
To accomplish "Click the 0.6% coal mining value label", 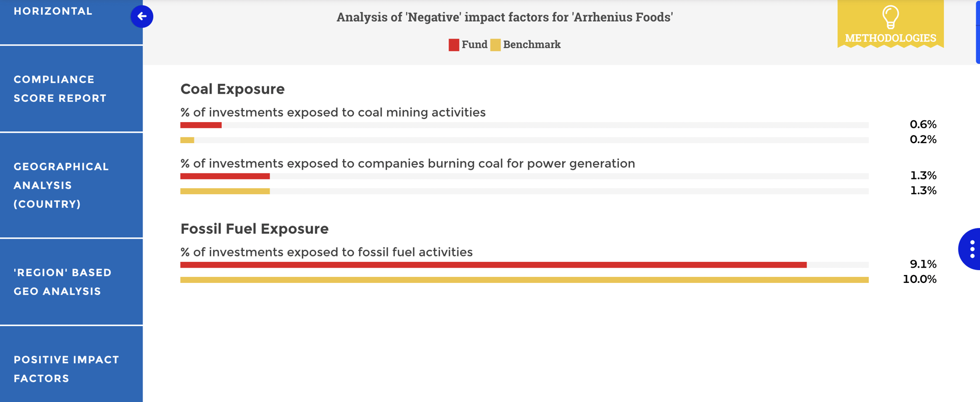I will pyautogui.click(x=923, y=124).
